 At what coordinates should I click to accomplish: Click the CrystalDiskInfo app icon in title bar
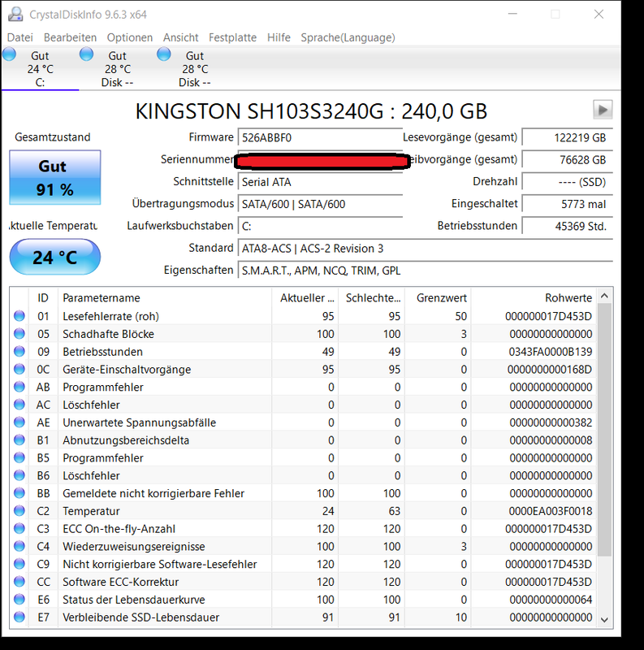[15, 15]
